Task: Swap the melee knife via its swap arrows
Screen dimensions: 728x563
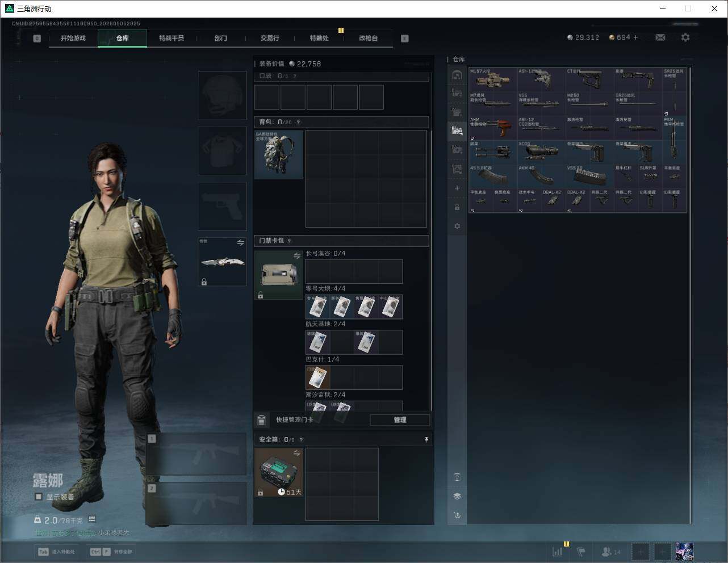Action: coord(240,242)
